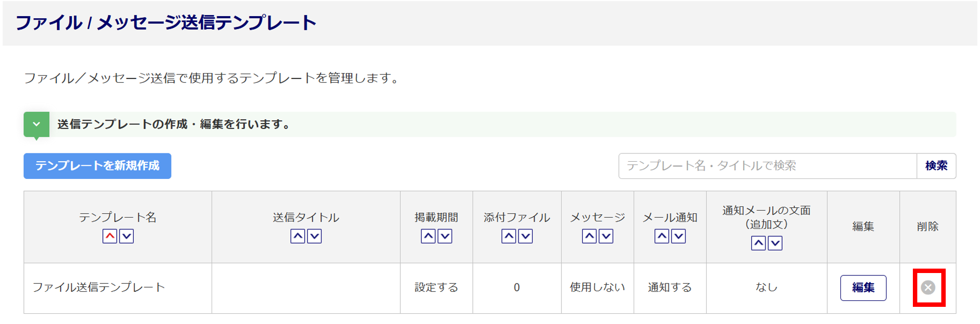This screenshot has width=980, height=324.
Task: Sort 通知メールの文面 column ascending
Action: [758, 243]
